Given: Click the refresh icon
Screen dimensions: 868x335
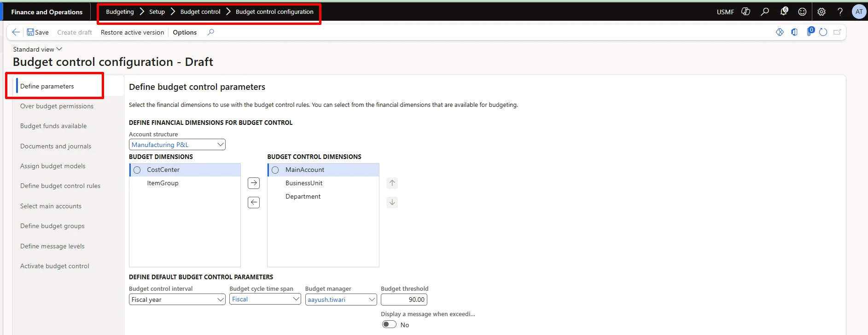Looking at the screenshot, I should click(823, 32).
